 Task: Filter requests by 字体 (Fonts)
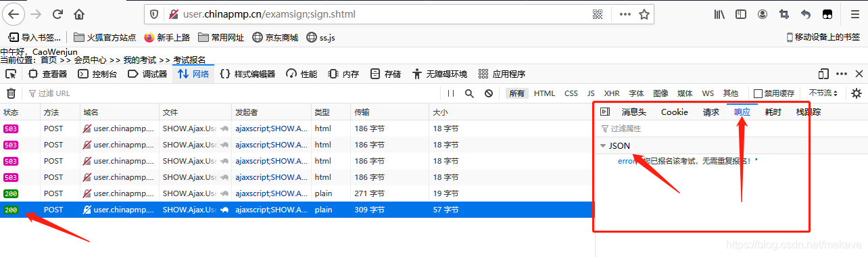[636, 93]
